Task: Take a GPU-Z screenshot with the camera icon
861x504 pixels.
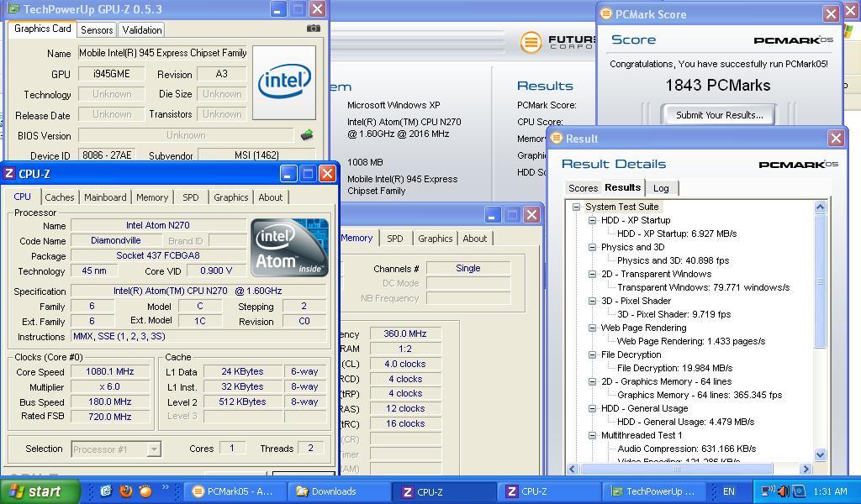Action: point(313,29)
